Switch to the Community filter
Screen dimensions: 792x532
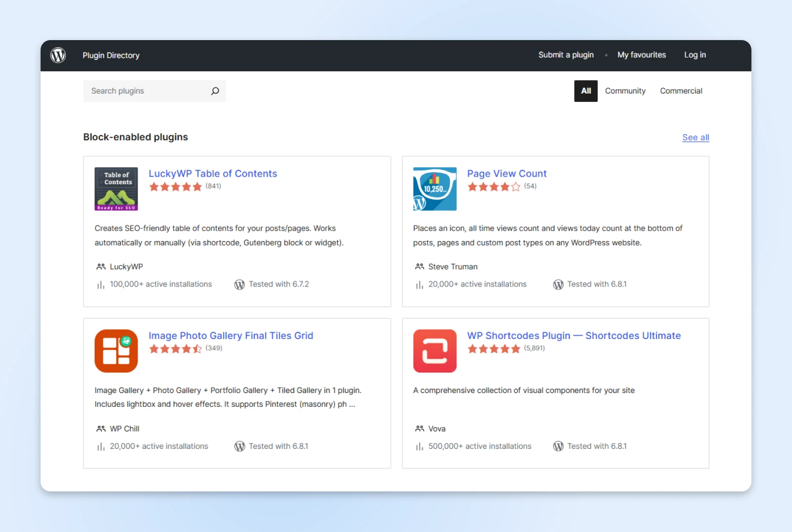click(x=625, y=91)
